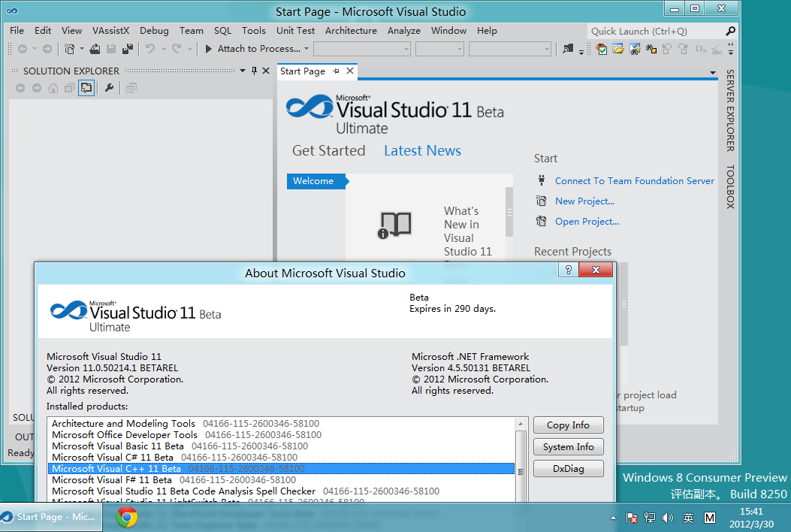Image resolution: width=791 pixels, height=532 pixels.
Task: Click the Undo toolbar icon
Action: point(150,49)
